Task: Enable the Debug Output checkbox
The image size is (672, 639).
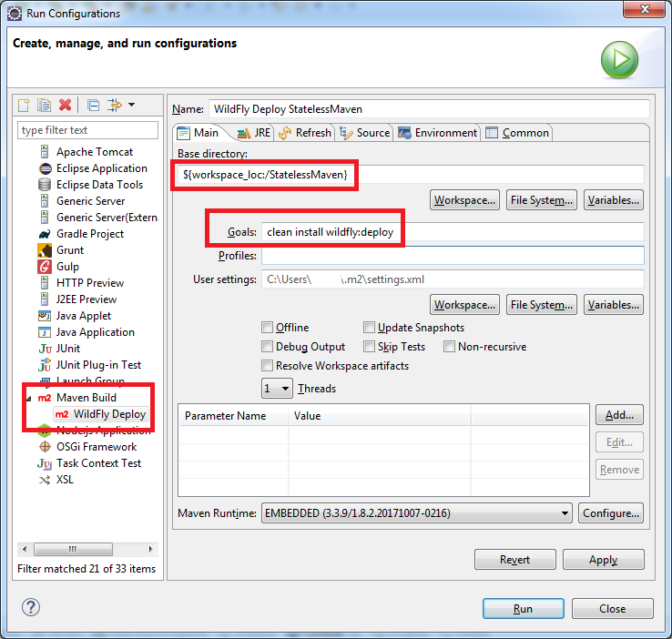Action: [x=267, y=347]
